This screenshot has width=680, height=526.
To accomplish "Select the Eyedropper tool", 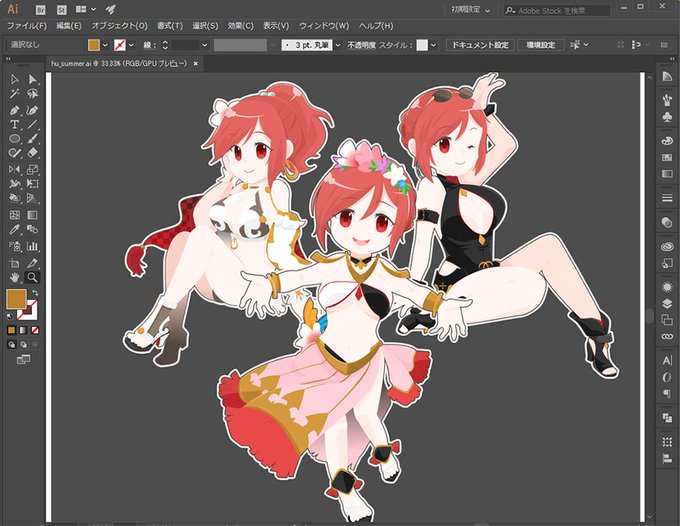I will tap(14, 229).
